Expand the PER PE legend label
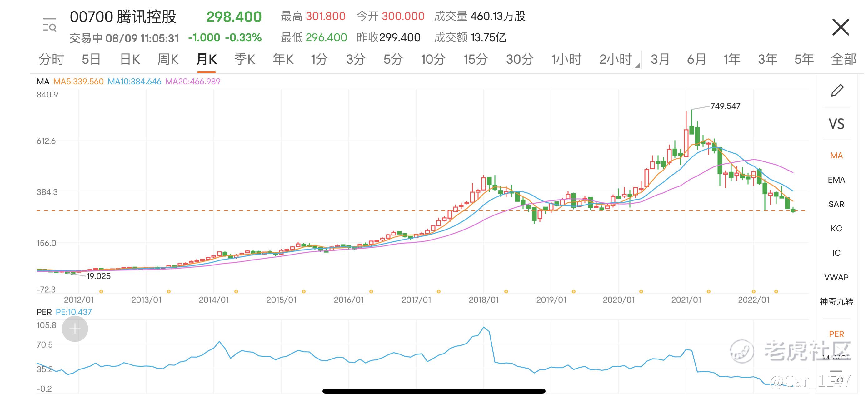Image resolution: width=868 pixels, height=401 pixels. coord(64,312)
